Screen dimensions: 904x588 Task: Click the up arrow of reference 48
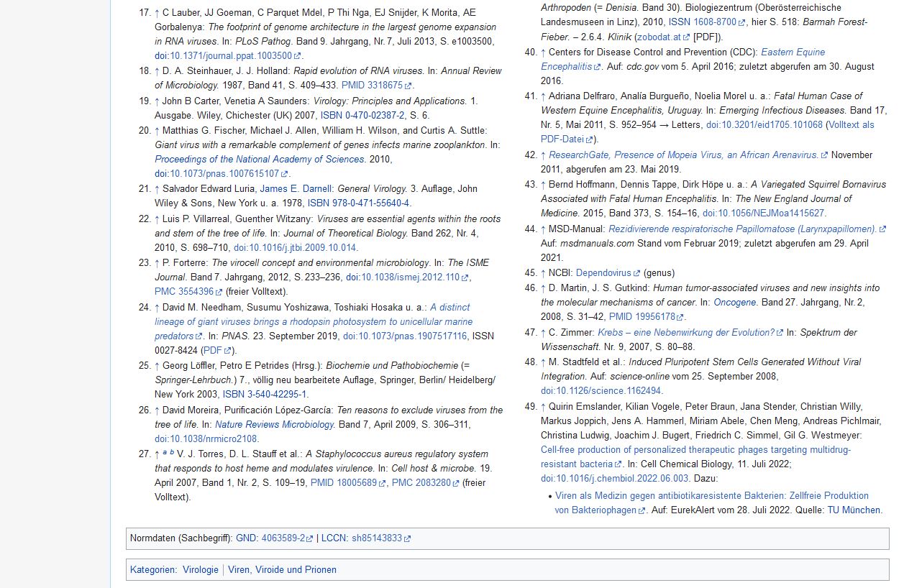point(544,362)
